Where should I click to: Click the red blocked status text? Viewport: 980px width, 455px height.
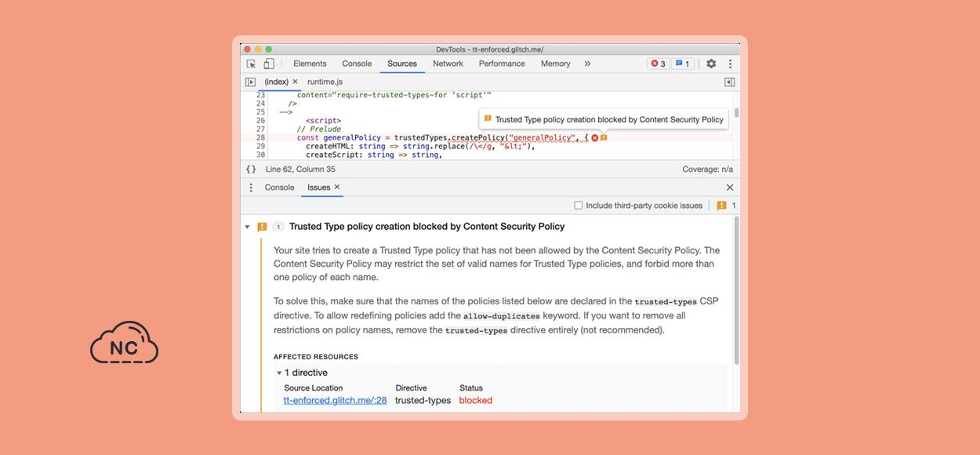pyautogui.click(x=476, y=400)
